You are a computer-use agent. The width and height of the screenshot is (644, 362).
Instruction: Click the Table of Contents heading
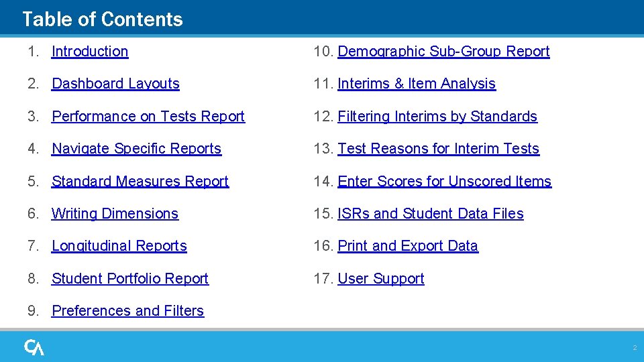pyautogui.click(x=103, y=19)
